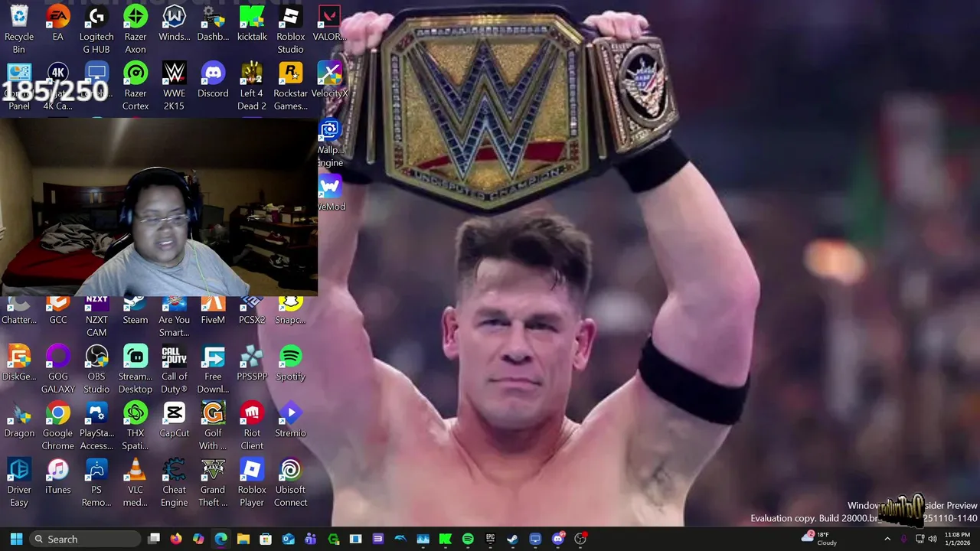Open the Riot Client shortcut

tap(252, 425)
